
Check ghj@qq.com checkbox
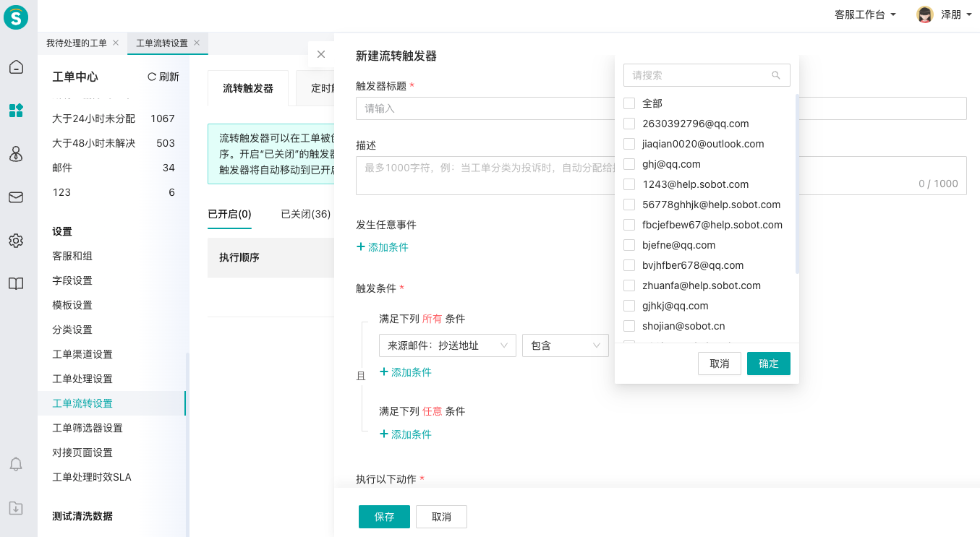click(629, 164)
